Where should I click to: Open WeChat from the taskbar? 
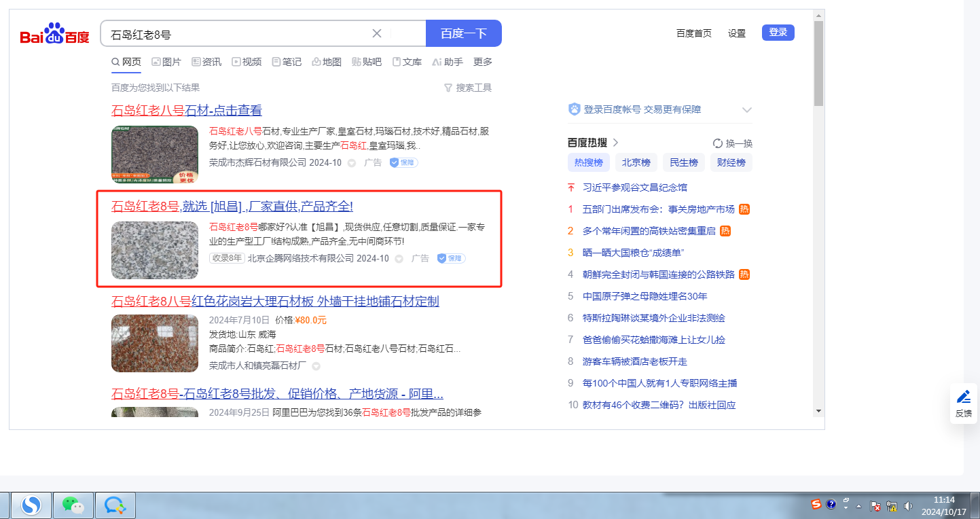coord(73,504)
